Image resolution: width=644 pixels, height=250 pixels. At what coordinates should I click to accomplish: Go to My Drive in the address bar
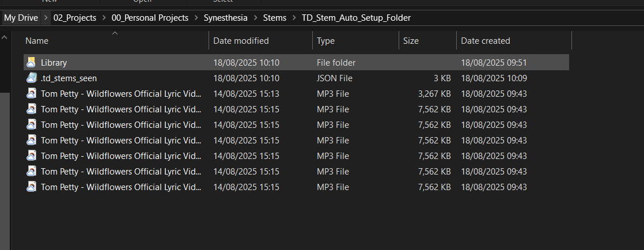point(21,18)
